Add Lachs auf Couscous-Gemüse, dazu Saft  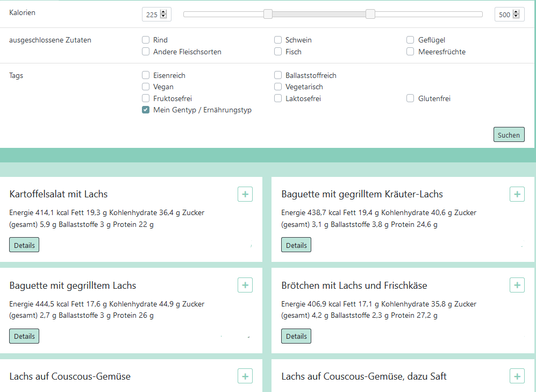pos(517,376)
